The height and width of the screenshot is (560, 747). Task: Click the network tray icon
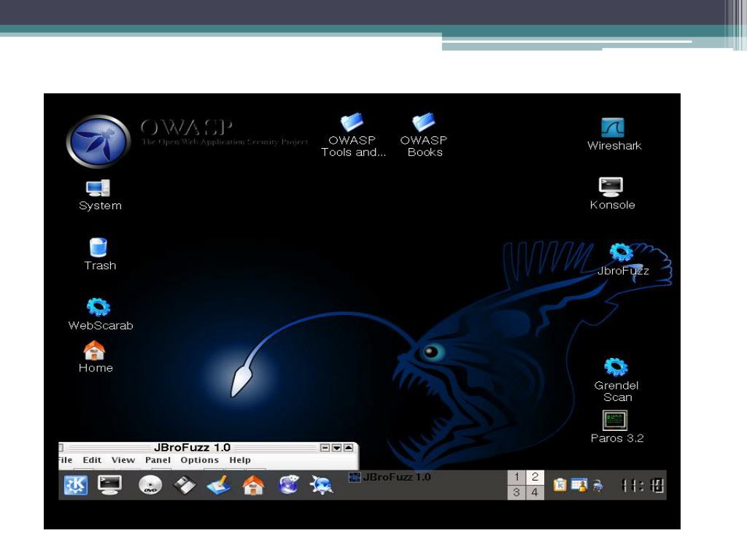[x=598, y=485]
